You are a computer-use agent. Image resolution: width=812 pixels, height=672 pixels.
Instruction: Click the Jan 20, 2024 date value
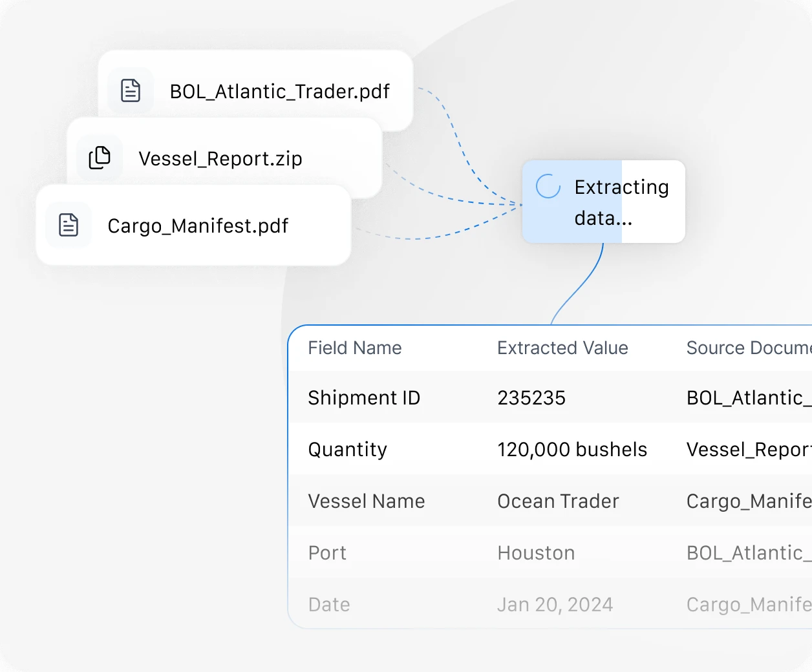pos(555,604)
